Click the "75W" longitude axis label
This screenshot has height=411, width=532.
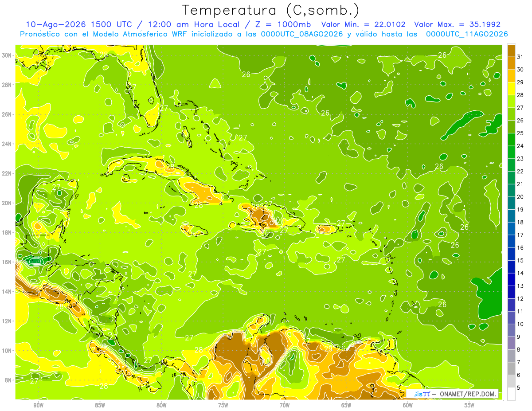223,405
